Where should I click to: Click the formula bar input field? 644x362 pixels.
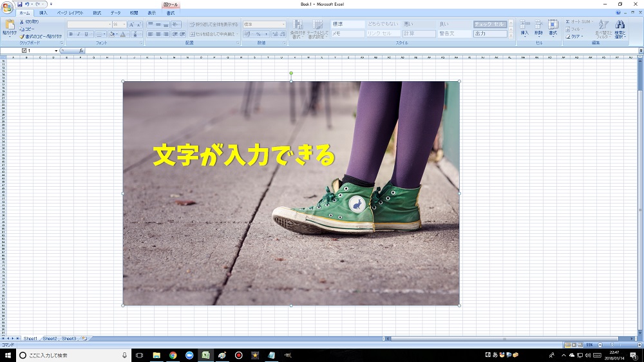362,50
